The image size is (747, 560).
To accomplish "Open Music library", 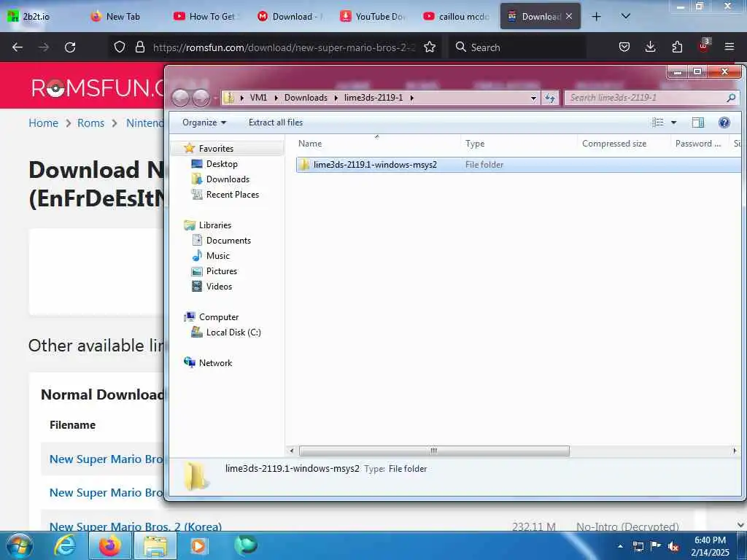I will point(217,256).
